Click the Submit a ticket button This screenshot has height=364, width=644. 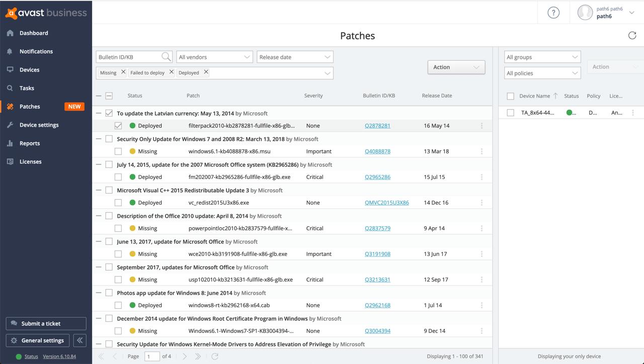point(46,323)
